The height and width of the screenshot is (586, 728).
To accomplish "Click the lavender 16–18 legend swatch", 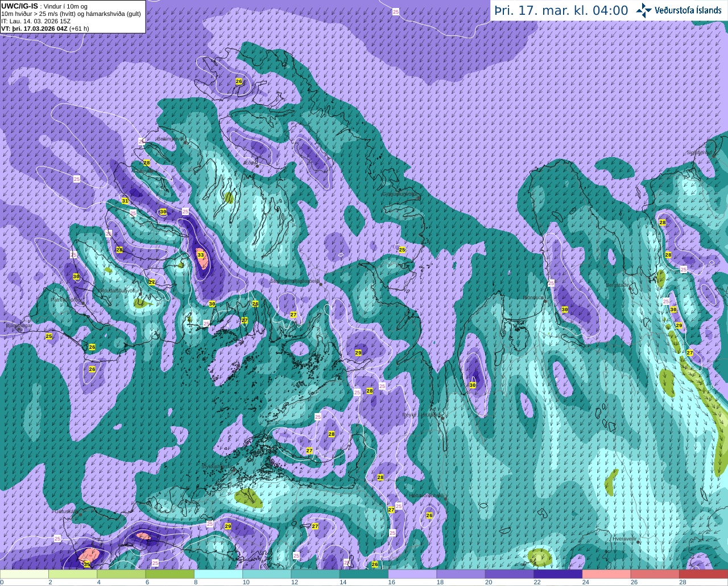I will tap(413, 573).
